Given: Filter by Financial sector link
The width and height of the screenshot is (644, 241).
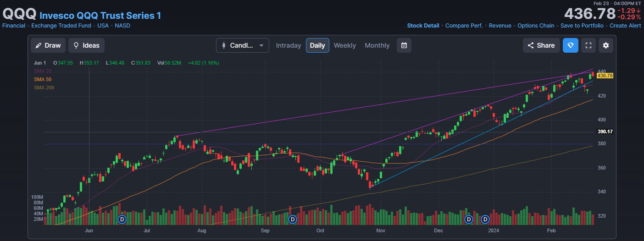Looking at the screenshot, I should (14, 26).
